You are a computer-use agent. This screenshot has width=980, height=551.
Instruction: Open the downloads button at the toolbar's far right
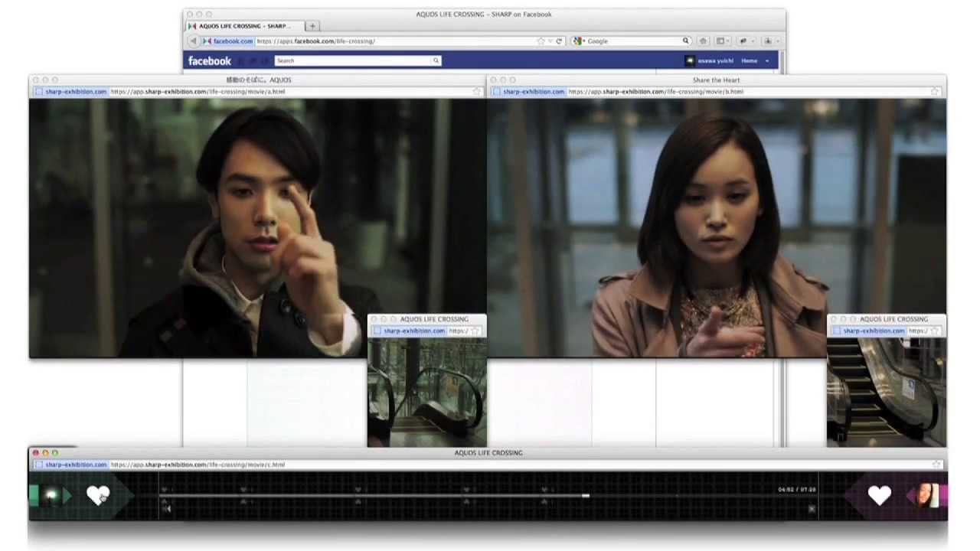[770, 41]
